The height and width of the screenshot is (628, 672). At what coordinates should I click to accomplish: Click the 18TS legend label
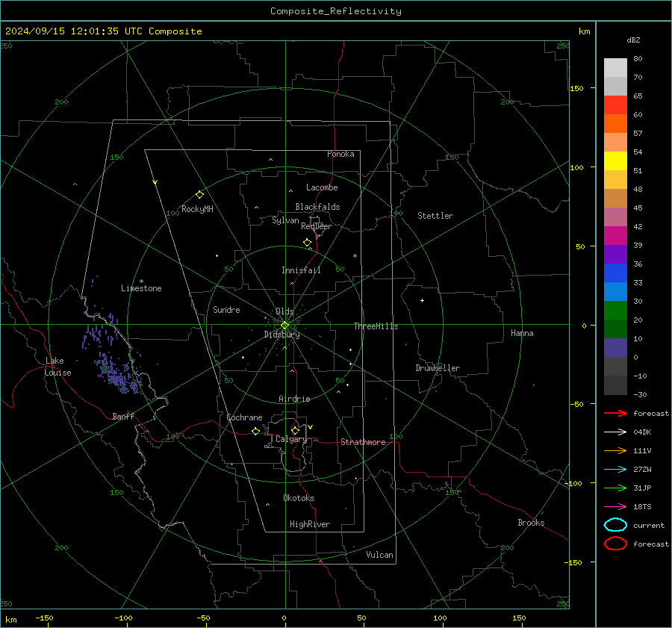pos(642,507)
